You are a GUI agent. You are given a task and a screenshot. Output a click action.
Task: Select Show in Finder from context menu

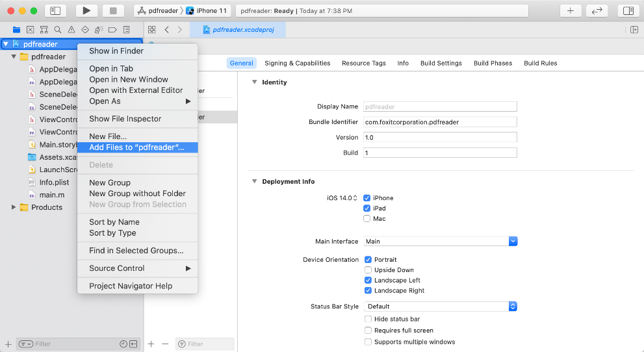pos(116,51)
